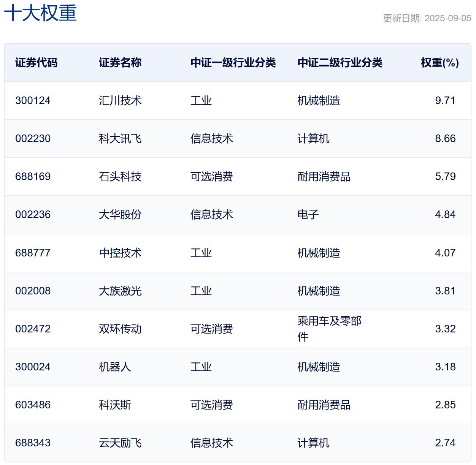This screenshot has width=476, height=465.
Task: Select stock code 300124
Action: [x=33, y=101]
